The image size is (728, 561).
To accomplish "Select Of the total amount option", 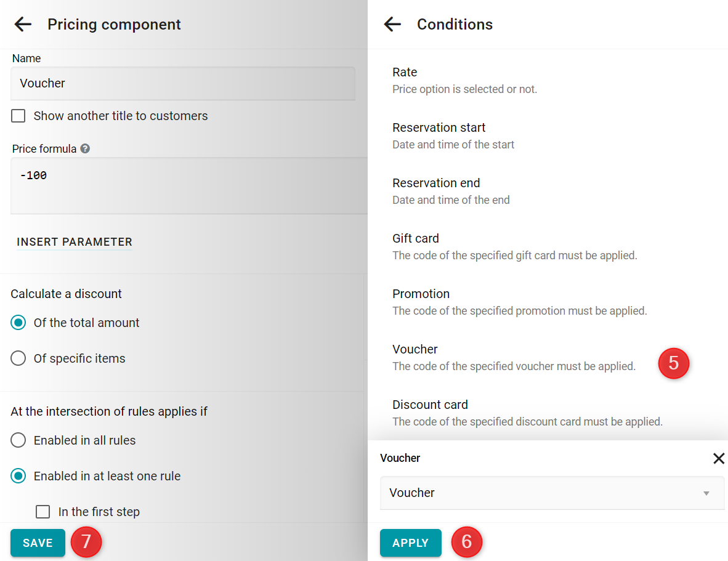I will 18,323.
